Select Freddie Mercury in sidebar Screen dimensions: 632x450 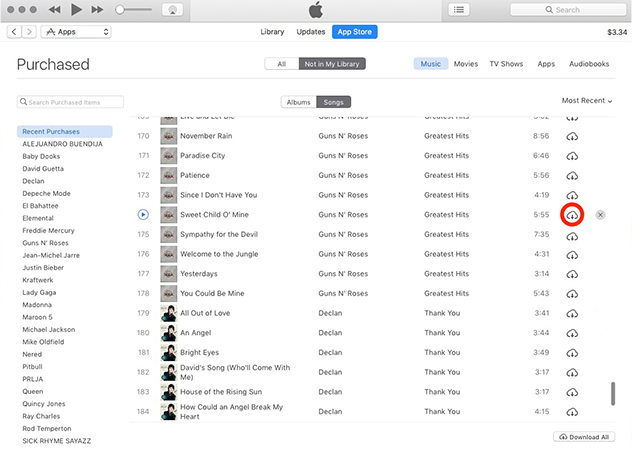click(48, 231)
